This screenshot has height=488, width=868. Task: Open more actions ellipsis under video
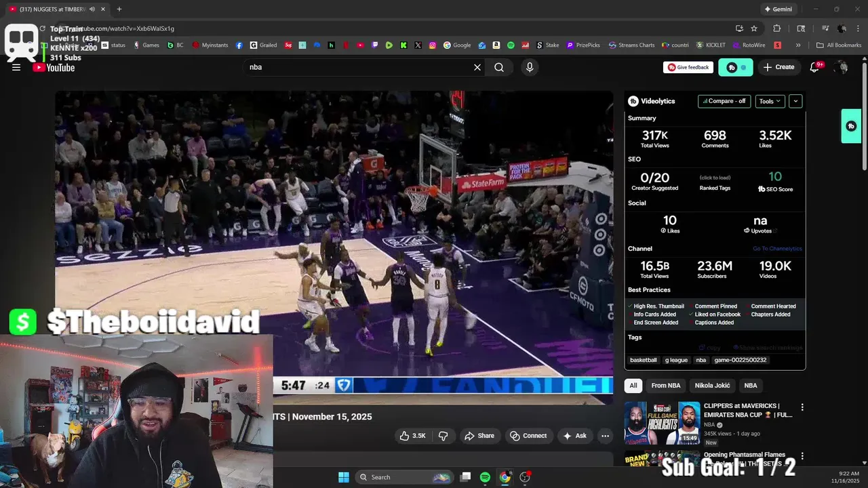point(606,436)
